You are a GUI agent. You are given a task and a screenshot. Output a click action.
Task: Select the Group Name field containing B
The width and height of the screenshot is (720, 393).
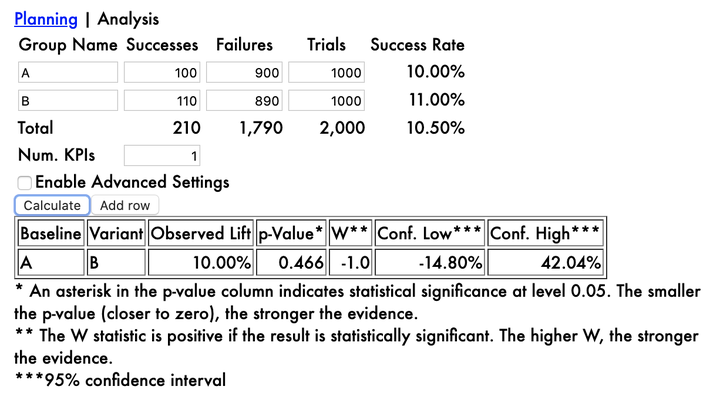68,101
